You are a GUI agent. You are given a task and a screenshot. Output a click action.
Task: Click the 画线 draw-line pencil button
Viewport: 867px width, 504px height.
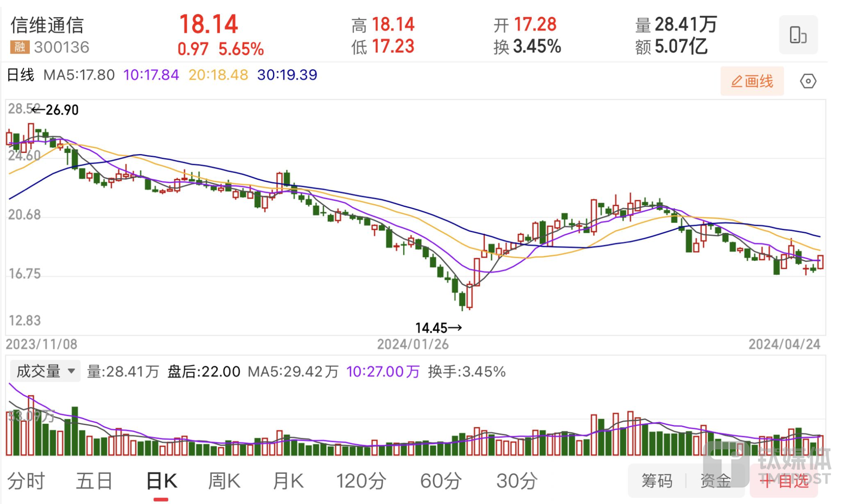click(752, 81)
